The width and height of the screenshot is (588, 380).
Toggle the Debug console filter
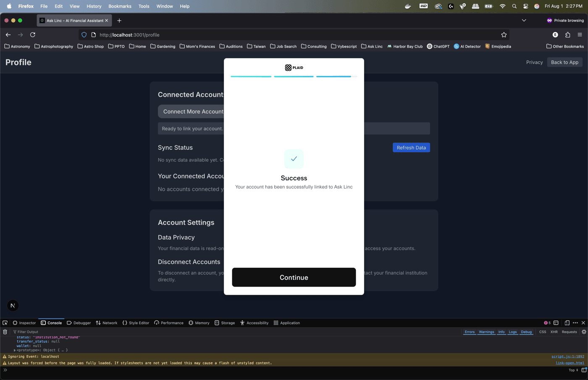526,332
